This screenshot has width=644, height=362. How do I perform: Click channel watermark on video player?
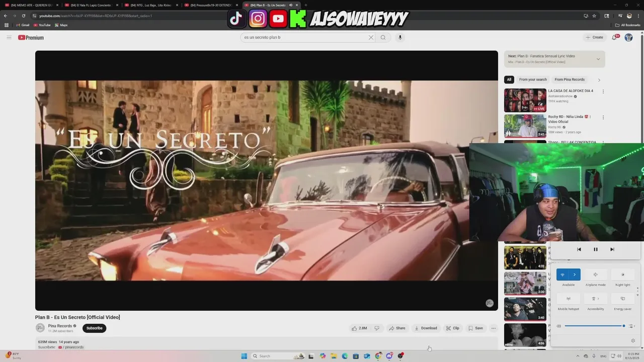pyautogui.click(x=490, y=303)
